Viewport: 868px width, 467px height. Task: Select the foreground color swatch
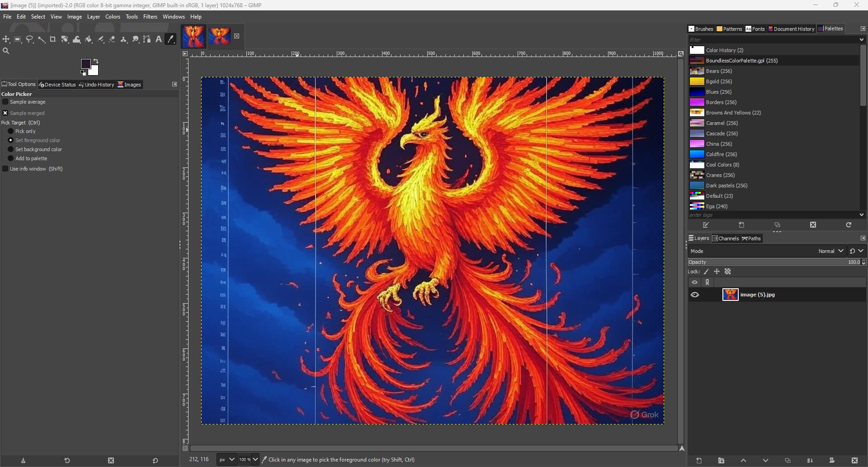pos(85,64)
